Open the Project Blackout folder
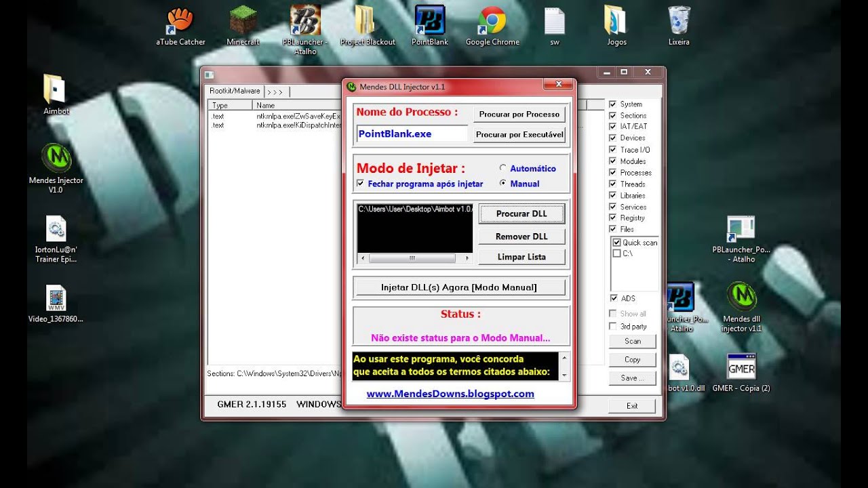Image resolution: width=868 pixels, height=488 pixels. point(368,26)
